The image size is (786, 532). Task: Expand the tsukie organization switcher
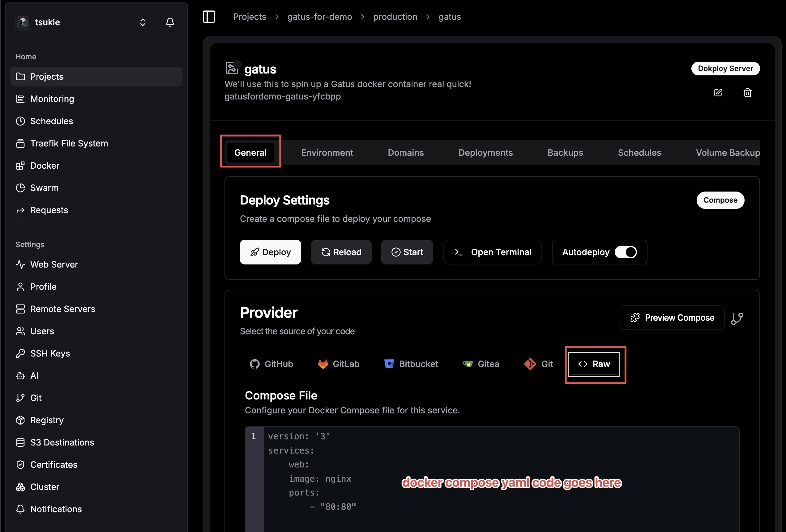pyautogui.click(x=143, y=22)
